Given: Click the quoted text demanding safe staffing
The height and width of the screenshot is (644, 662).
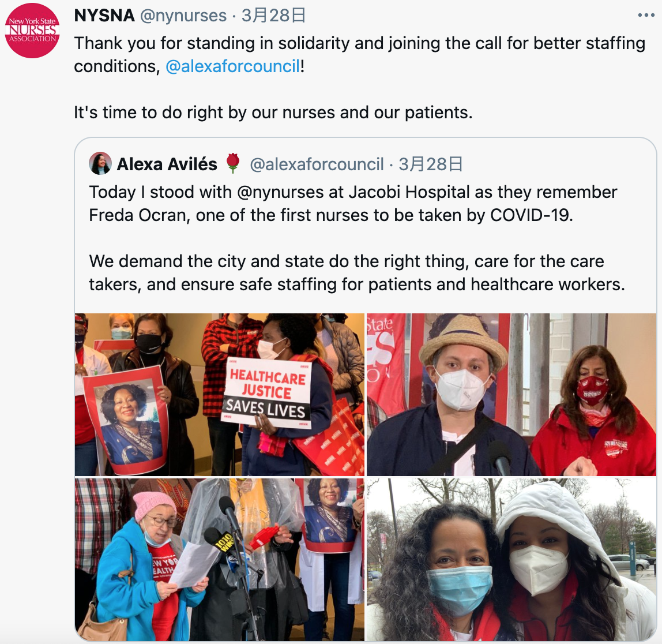Looking at the screenshot, I should (357, 273).
